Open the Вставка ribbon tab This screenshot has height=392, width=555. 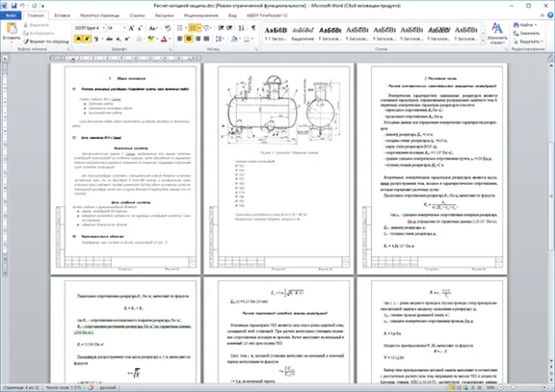[62, 15]
